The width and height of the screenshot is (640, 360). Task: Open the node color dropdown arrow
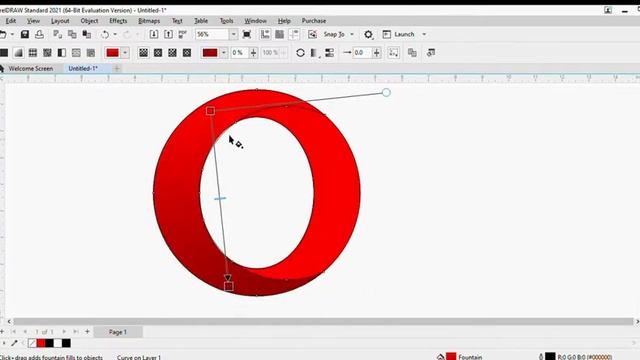coord(224,53)
